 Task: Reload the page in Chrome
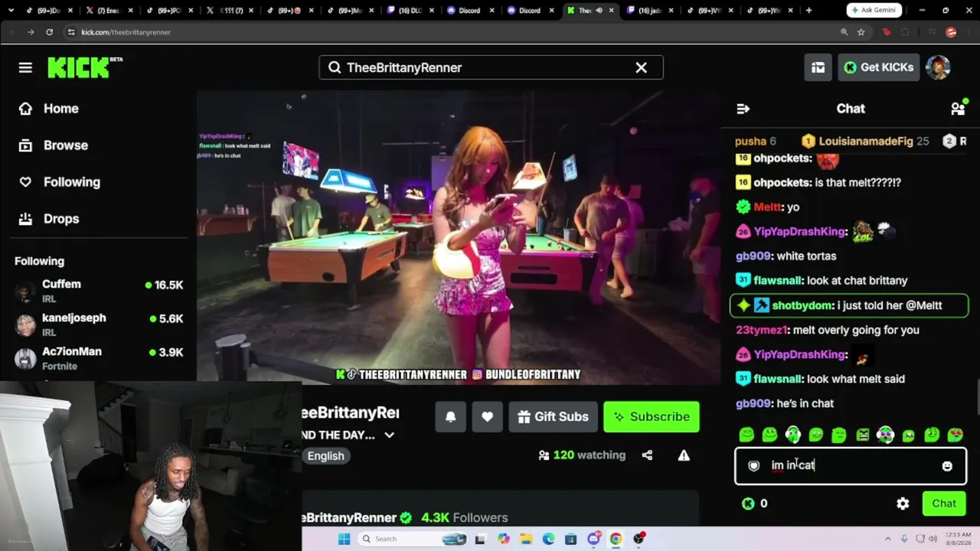[x=49, y=32]
